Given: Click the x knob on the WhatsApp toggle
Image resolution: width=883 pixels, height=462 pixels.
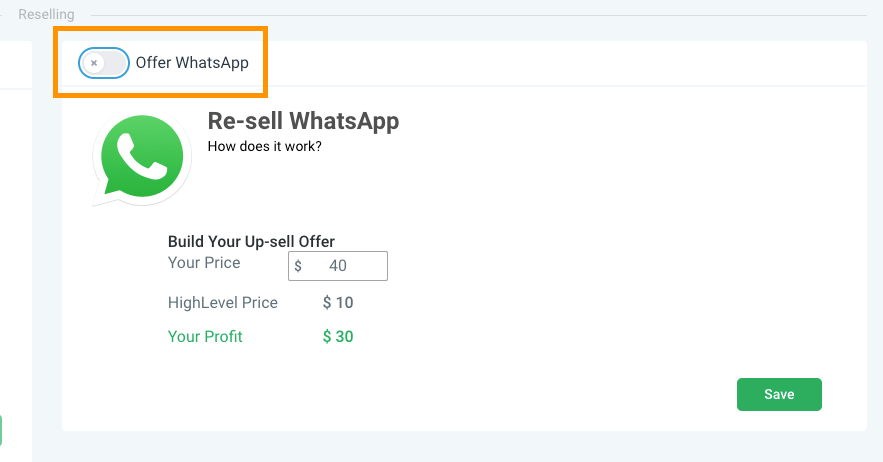Looking at the screenshot, I should coord(94,63).
